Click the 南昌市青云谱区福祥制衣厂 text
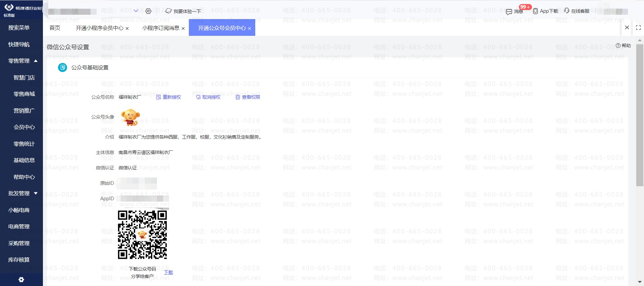The height and width of the screenshot is (286, 644). (x=146, y=152)
